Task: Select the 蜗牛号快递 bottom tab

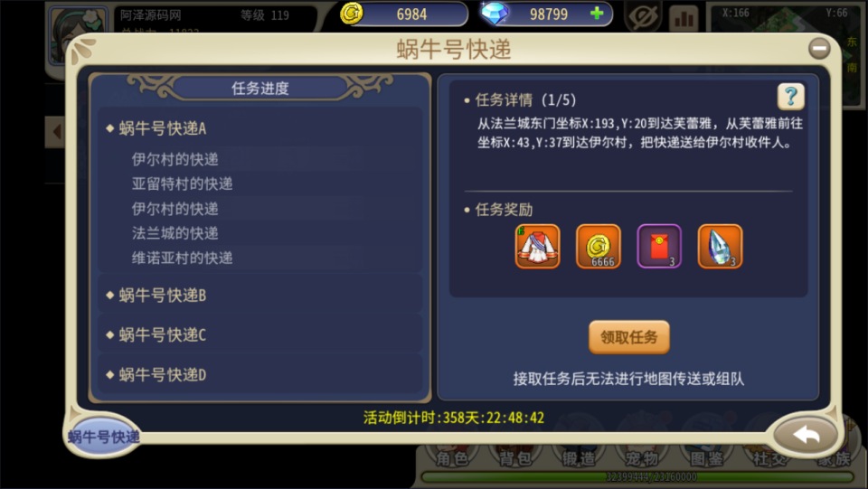Action: coord(103,437)
